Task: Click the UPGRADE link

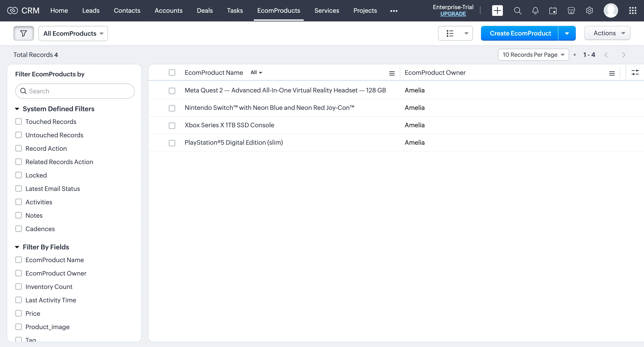Action: (453, 14)
